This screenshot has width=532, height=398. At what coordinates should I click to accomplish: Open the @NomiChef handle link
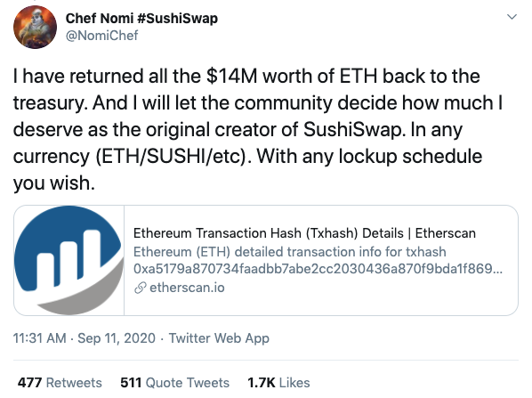pos(101,36)
